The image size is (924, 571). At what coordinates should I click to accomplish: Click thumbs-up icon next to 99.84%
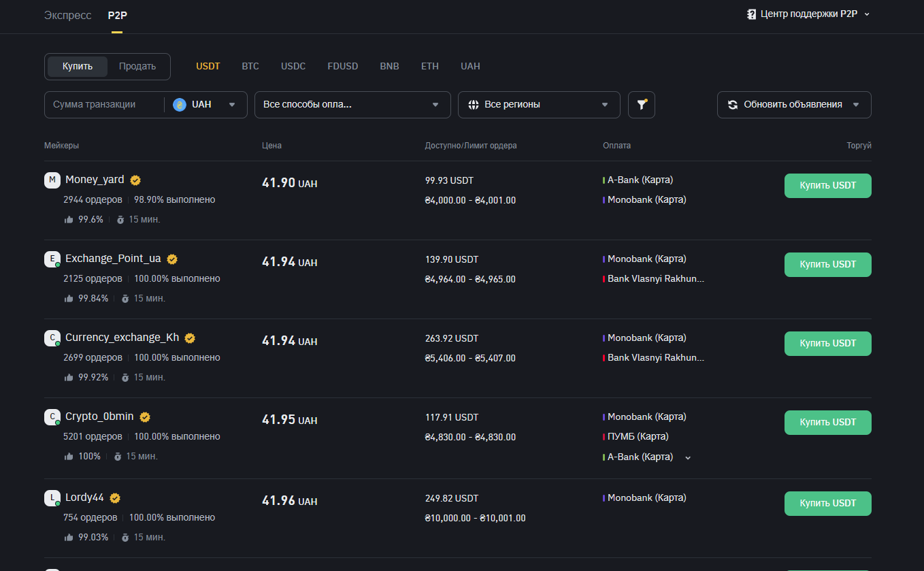(69, 299)
